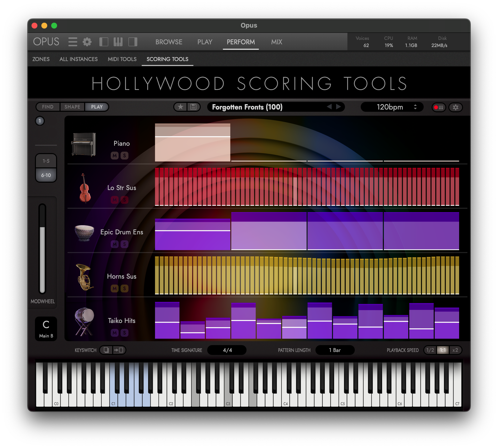Solo the Piano track
Screen dimensions: 498x448
tap(124, 156)
